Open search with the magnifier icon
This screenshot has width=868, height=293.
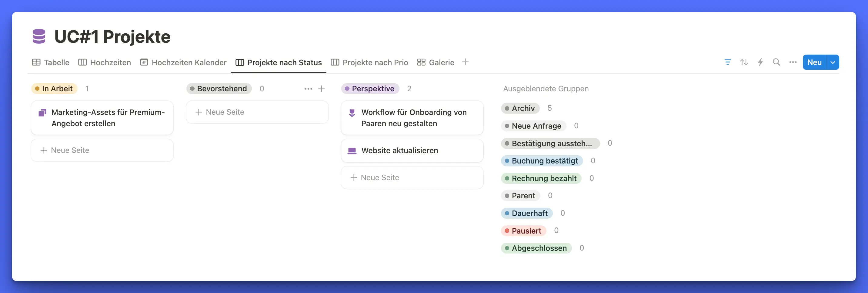[x=776, y=62]
